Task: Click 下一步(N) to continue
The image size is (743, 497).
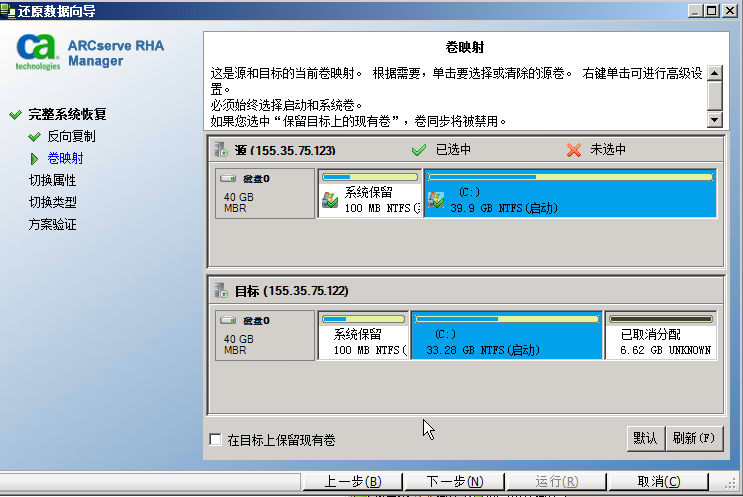Action: coord(455,482)
